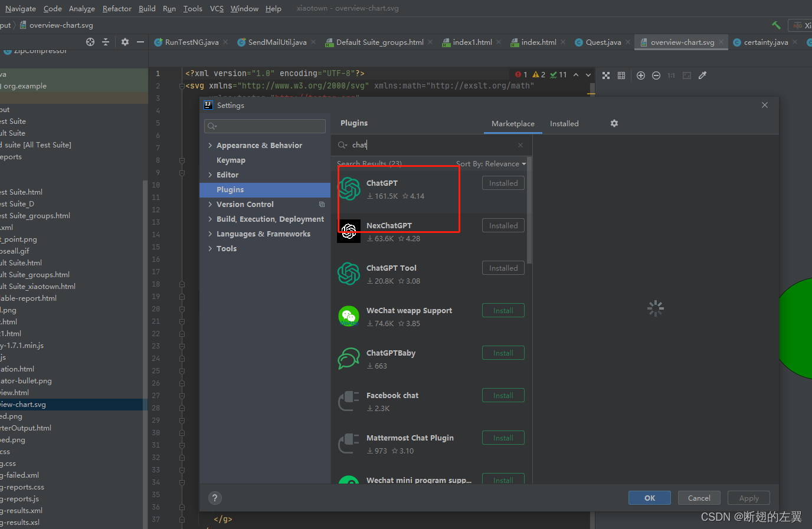Open the Mattermost Chat Plugin icon
This screenshot has width=812, height=529.
click(x=349, y=443)
